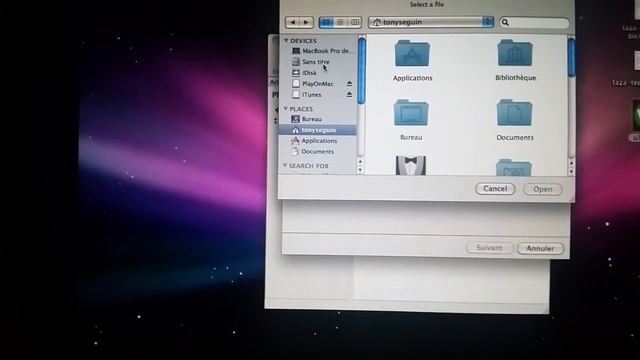Click file list scroll up arrow
The width and height of the screenshot is (640, 360).
[571, 163]
